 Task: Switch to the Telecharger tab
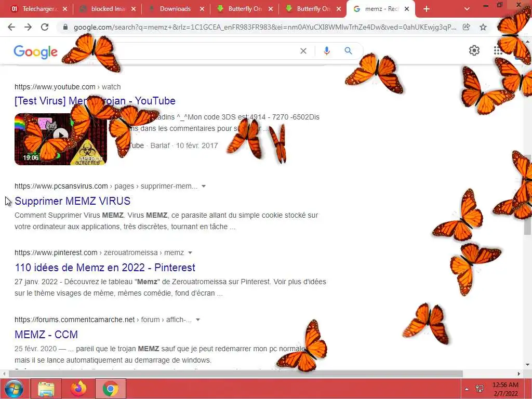click(x=35, y=9)
